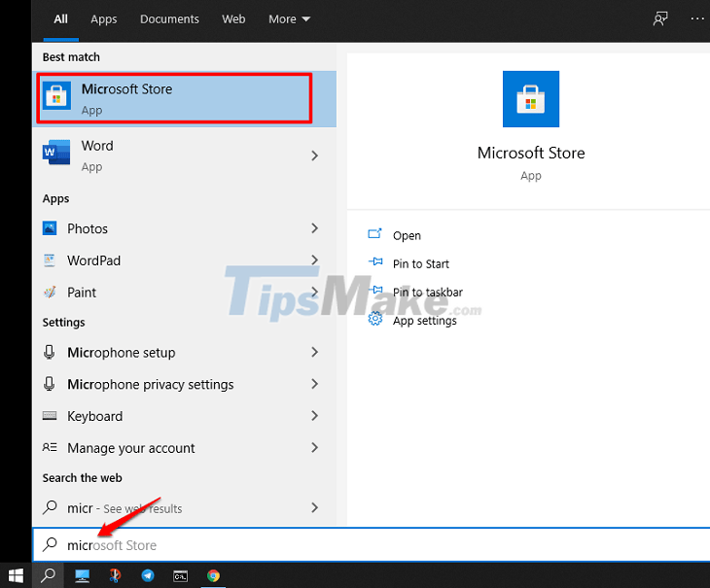Expand the Word result chevron
Viewport: 710px width, 588px height.
[315, 156]
